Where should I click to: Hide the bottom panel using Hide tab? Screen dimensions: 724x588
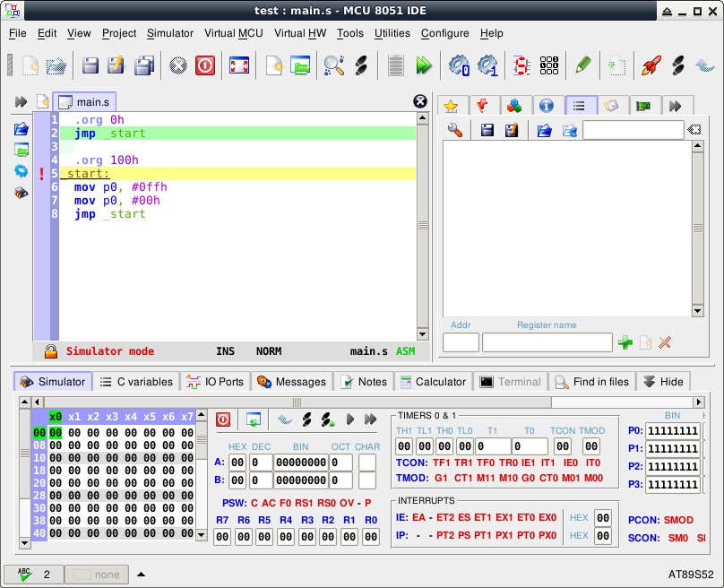[663, 382]
